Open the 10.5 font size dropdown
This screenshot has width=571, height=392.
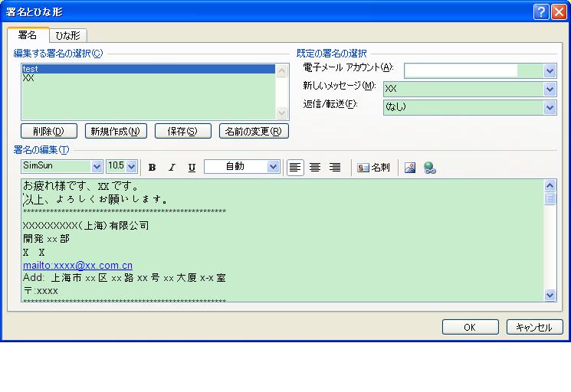pos(132,167)
